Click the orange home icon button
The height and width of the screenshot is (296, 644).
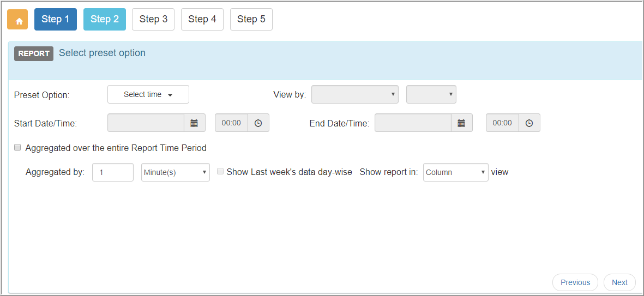(x=17, y=19)
